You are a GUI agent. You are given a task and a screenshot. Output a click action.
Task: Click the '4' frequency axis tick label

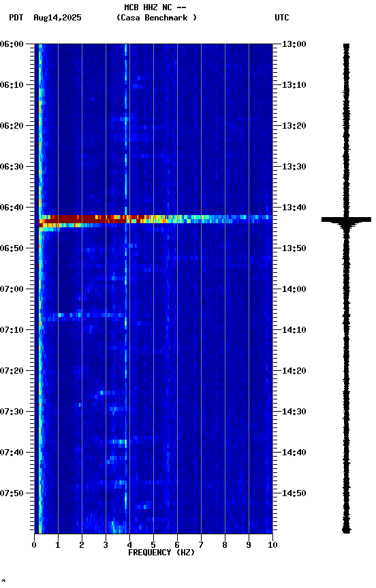[x=129, y=545]
